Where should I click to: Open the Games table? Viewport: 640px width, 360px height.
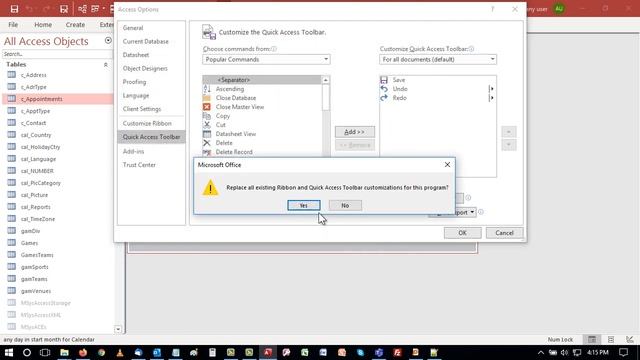coord(29,243)
